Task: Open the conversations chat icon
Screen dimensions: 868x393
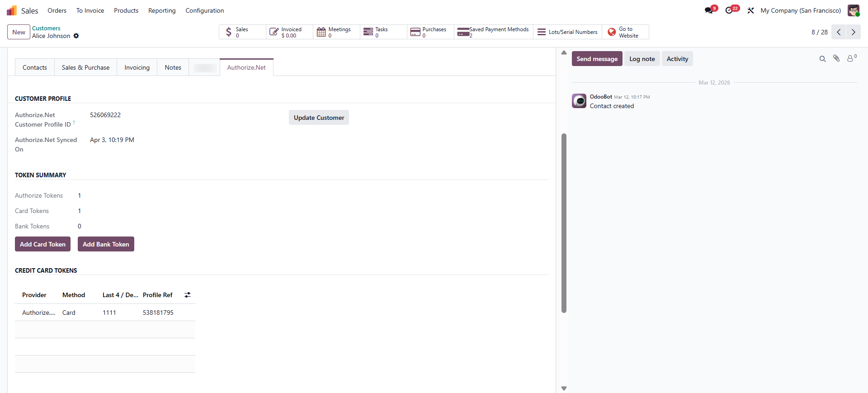Action: click(709, 10)
